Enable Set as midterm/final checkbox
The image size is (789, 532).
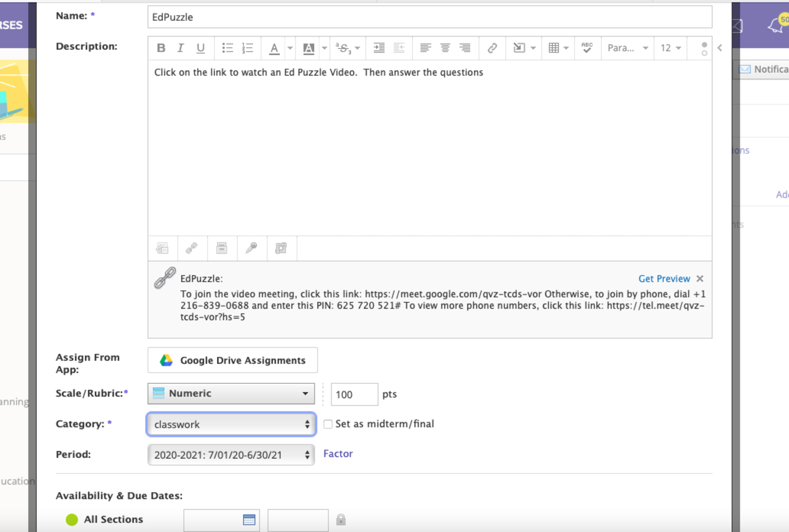(328, 424)
